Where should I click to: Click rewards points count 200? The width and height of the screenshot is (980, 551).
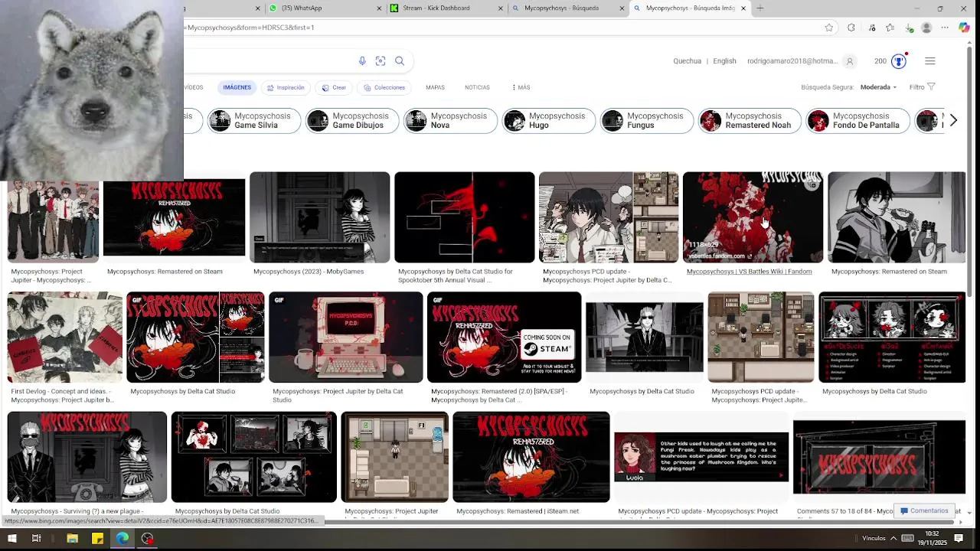click(x=880, y=61)
